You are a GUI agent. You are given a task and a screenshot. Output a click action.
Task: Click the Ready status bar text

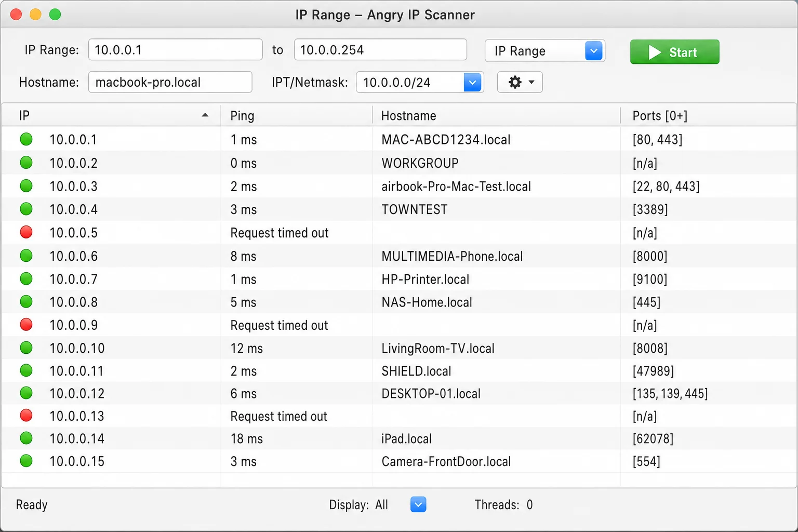coord(32,505)
